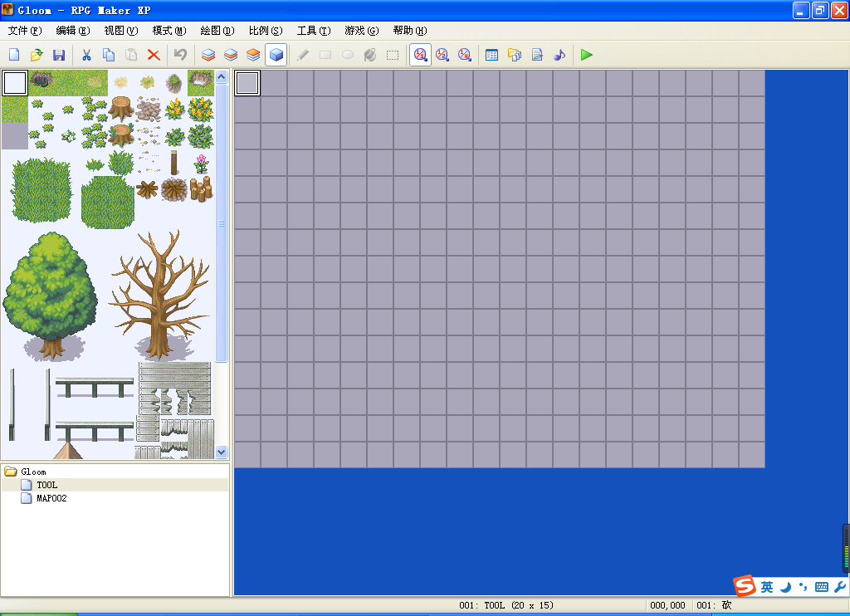
Task: Cut the selection with the scissors icon
Action: pos(86,55)
